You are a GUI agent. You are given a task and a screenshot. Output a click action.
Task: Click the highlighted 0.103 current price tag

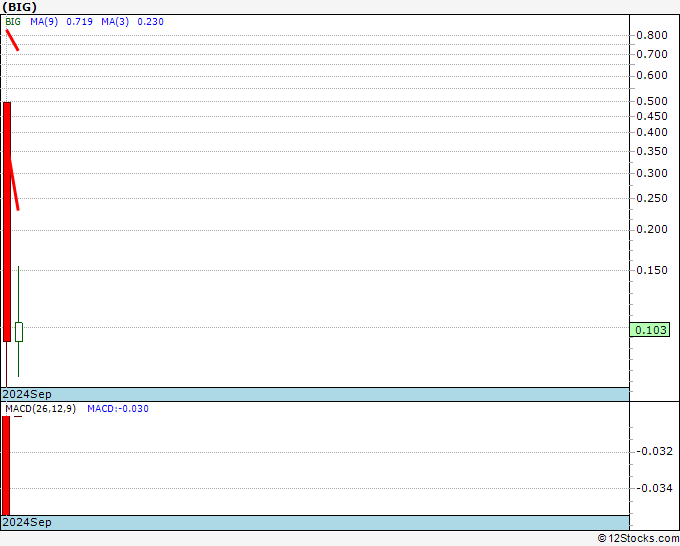[x=650, y=330]
